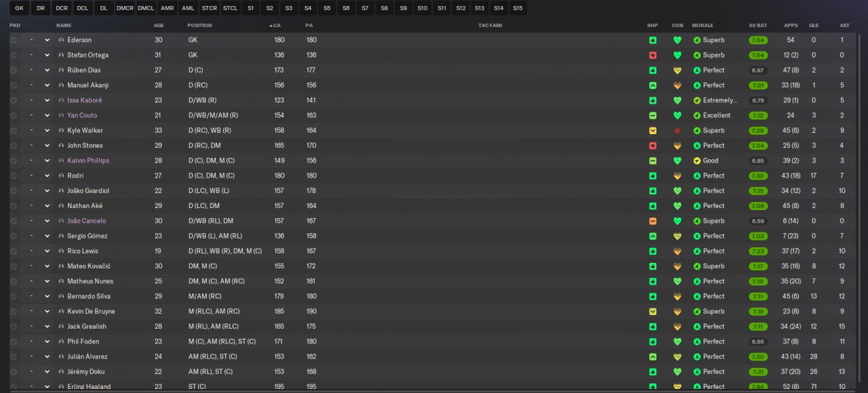868x393 pixels.
Task: Click the player icon beside Phil Foden
Action: click(x=61, y=342)
